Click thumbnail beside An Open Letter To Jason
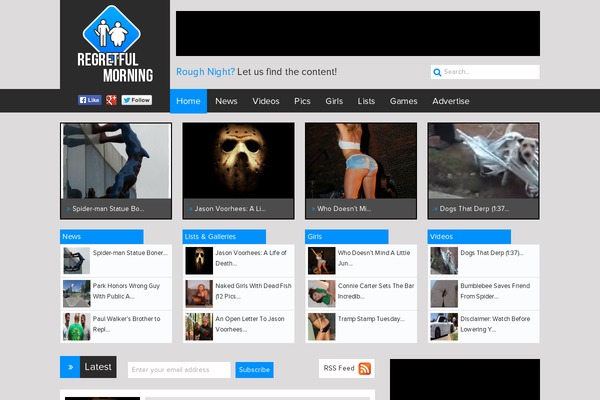The height and width of the screenshot is (400, 600). pos(199,327)
